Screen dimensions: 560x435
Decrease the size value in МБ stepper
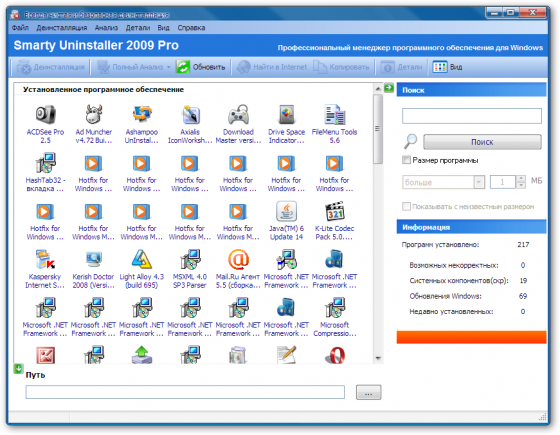click(x=521, y=185)
